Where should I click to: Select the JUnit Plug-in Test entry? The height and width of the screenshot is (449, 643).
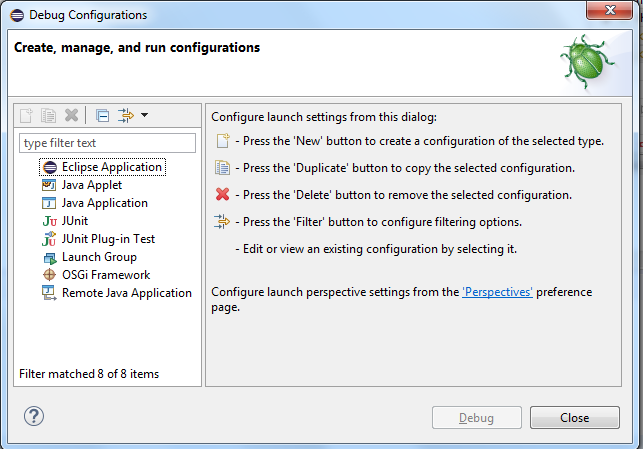108,239
